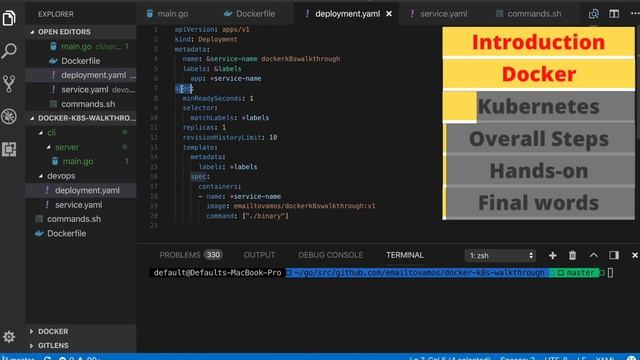
Task: Open the Search view in activity bar
Action: pos(9,51)
